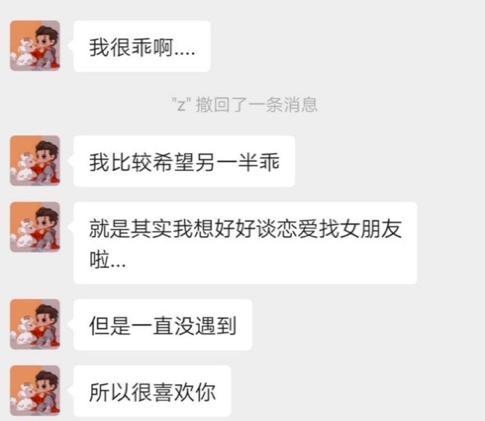485x421 pixels.
Task: Click the 啦... second line of long message
Action: coord(108,260)
